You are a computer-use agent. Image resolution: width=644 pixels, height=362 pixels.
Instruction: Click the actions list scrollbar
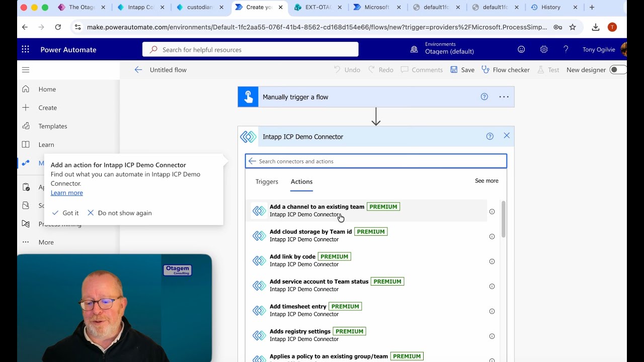coord(503,219)
